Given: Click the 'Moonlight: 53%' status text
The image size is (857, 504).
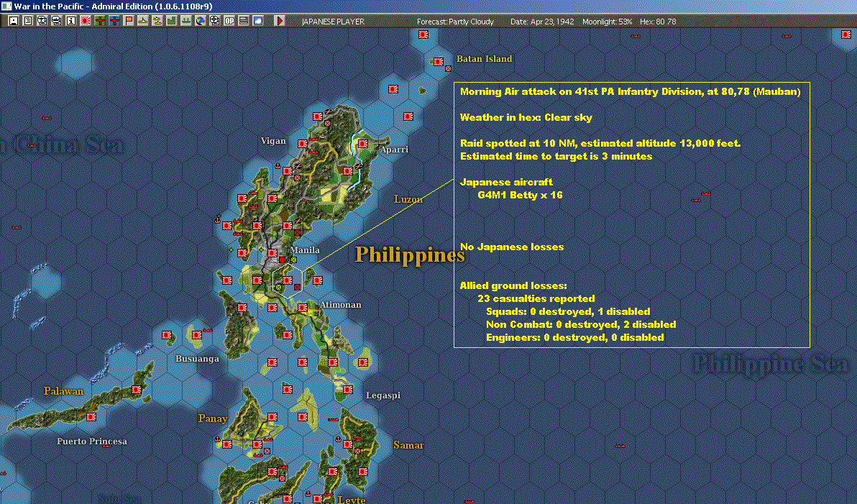Looking at the screenshot, I should 608,22.
